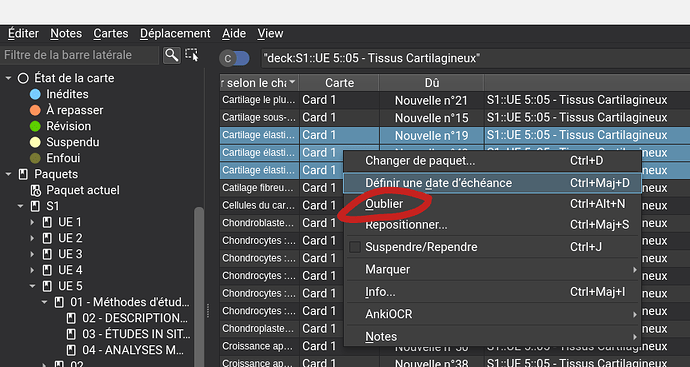Viewport: 690px width, 367px height.
Task: Open the AnkiOCR submenu
Action: point(492,314)
